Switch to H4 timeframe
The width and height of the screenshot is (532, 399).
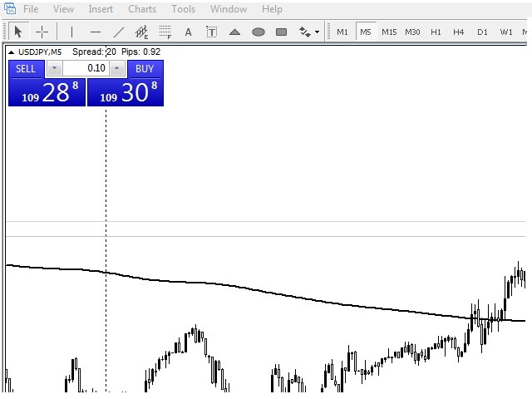(x=458, y=32)
